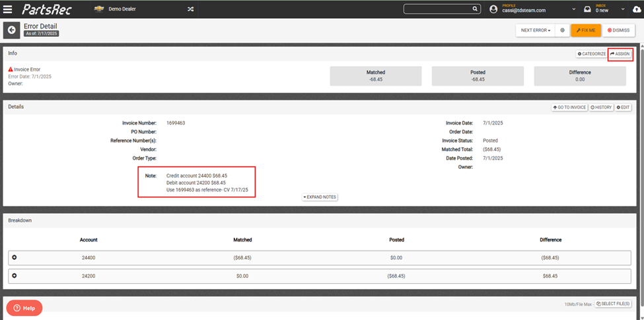Dismiss this error
This screenshot has width=644, height=320.
[618, 30]
